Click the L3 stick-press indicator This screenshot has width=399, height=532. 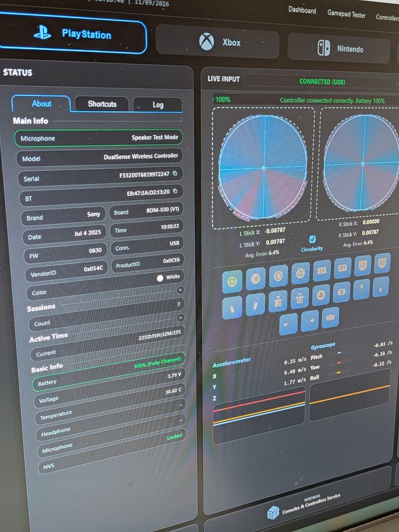coord(278,302)
